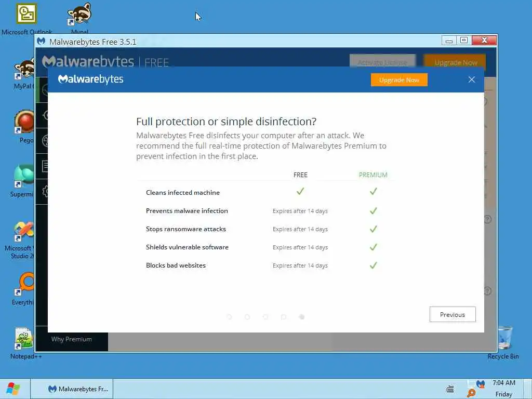532x399 pixels.
Task: Click the PREMIUM checkmark for Prevents malware infection
Action: pos(373,211)
